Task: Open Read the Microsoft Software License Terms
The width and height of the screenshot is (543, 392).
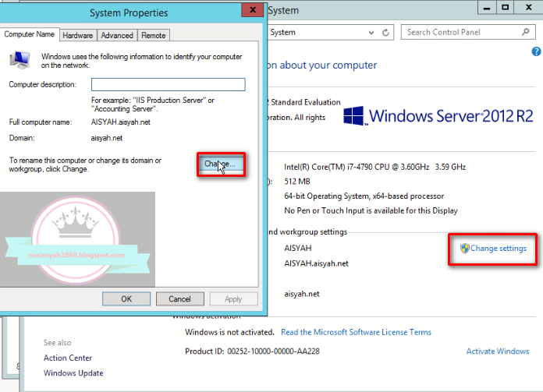Action: point(356,332)
